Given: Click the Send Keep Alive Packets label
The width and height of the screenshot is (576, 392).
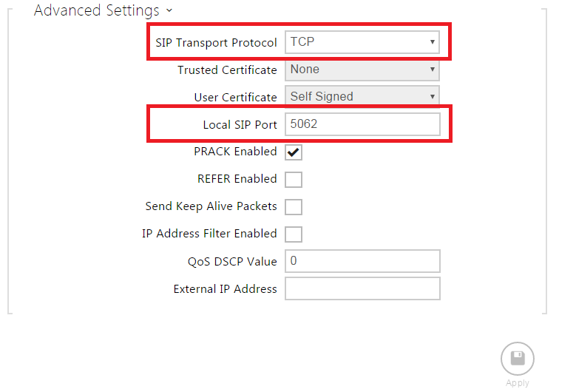Looking at the screenshot, I should [211, 206].
